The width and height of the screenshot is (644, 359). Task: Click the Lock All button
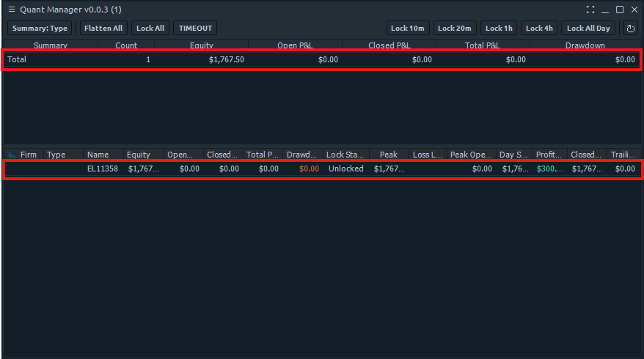pyautogui.click(x=150, y=29)
